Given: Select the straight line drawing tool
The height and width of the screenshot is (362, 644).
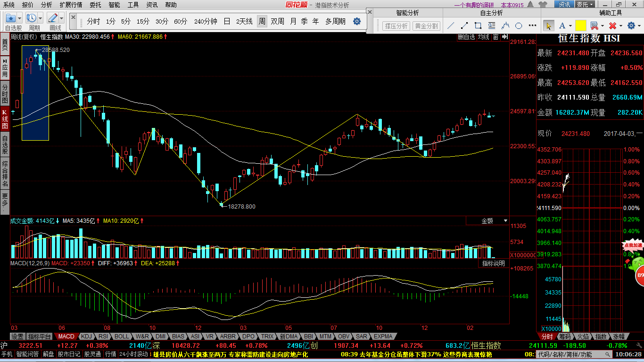Looking at the screenshot, I should [451, 25].
